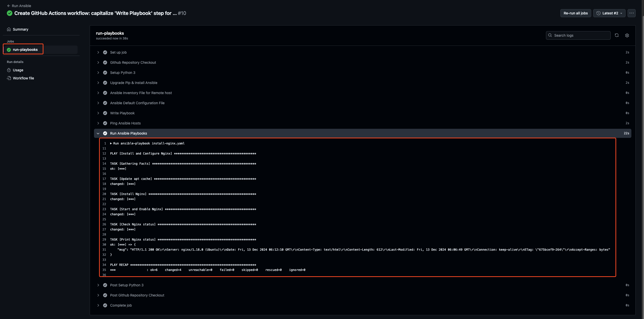This screenshot has width=644, height=319.
Task: Click the Usage stopwatch icon
Action: point(9,70)
